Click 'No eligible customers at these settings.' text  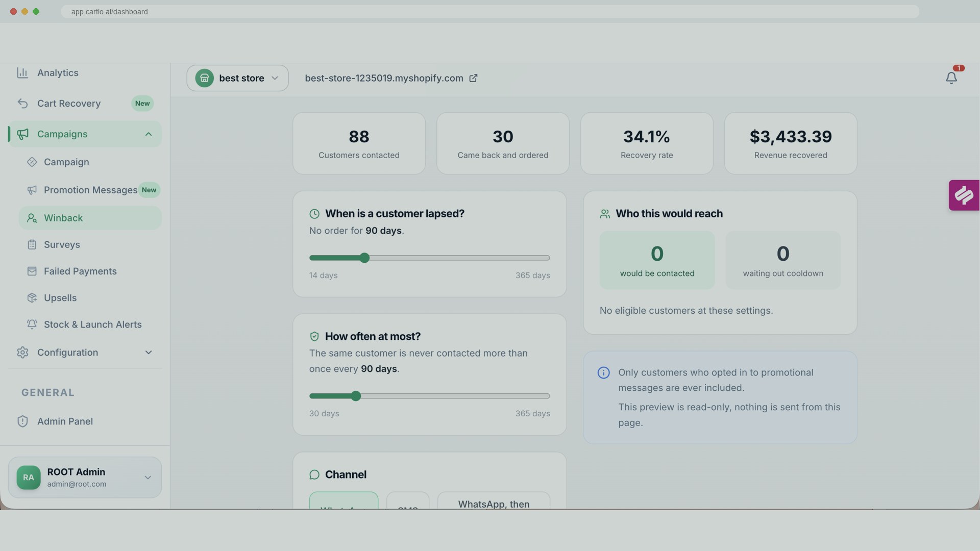pyautogui.click(x=686, y=311)
